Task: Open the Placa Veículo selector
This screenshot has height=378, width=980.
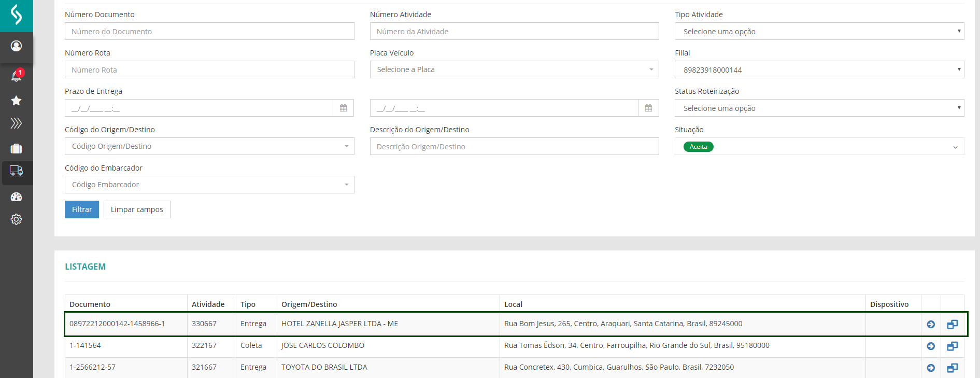Action: click(x=514, y=69)
